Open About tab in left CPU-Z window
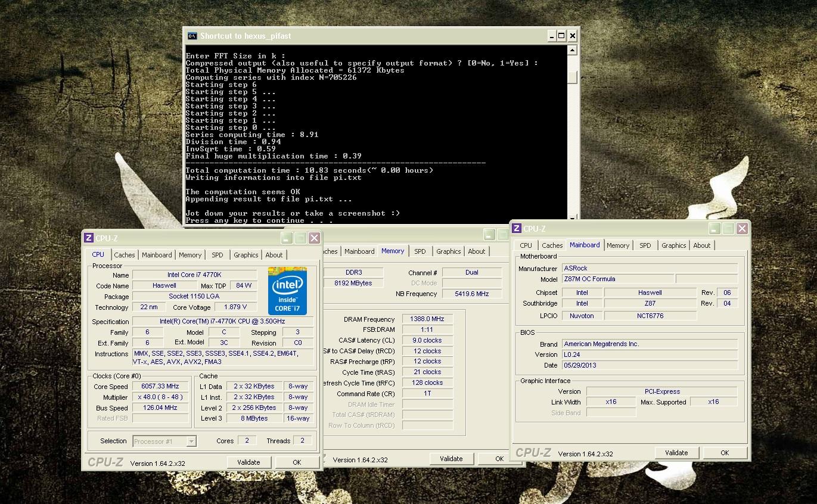The height and width of the screenshot is (504, 817). [x=274, y=255]
